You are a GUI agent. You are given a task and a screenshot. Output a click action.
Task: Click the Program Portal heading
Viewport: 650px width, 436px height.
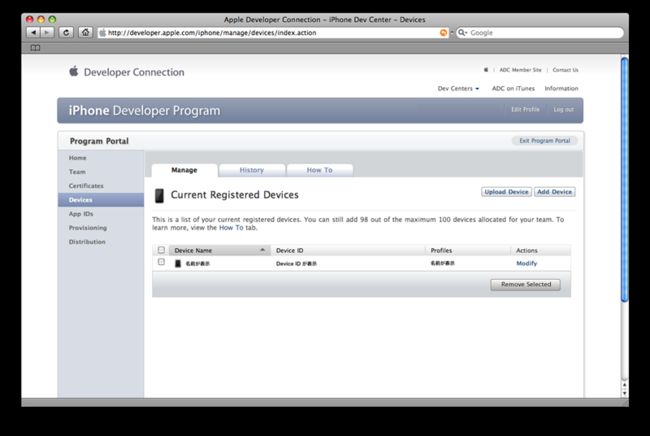coord(99,141)
